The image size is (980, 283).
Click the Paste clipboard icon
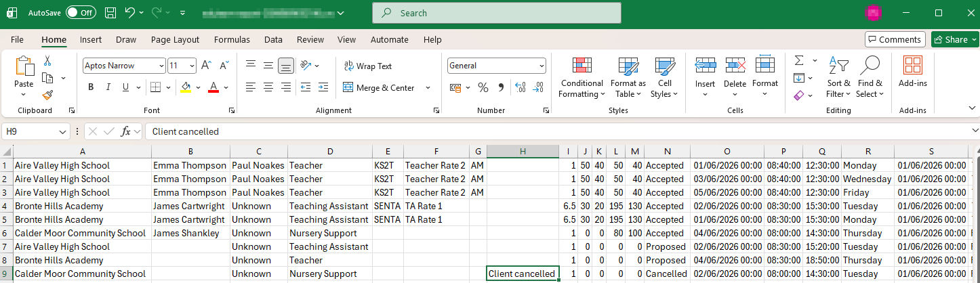tap(24, 66)
